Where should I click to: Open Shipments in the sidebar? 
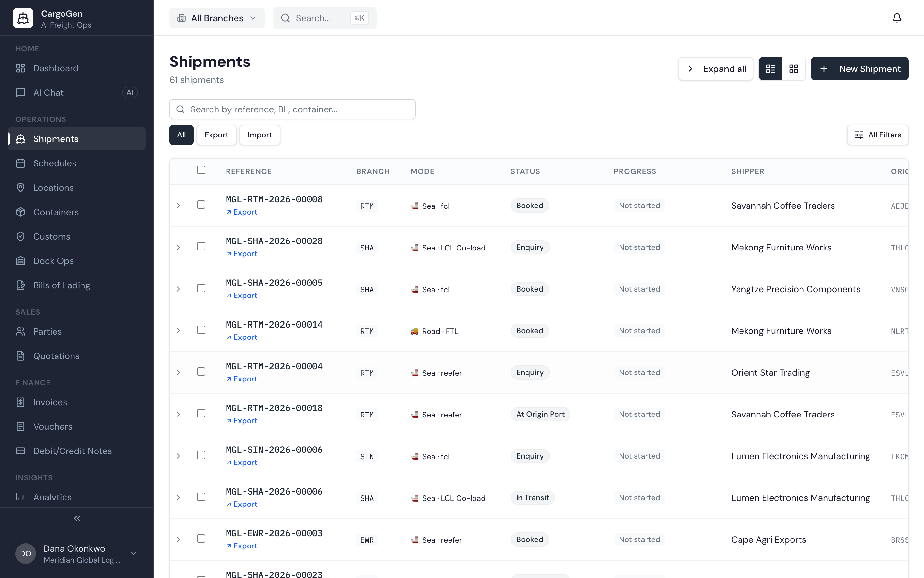click(76, 139)
